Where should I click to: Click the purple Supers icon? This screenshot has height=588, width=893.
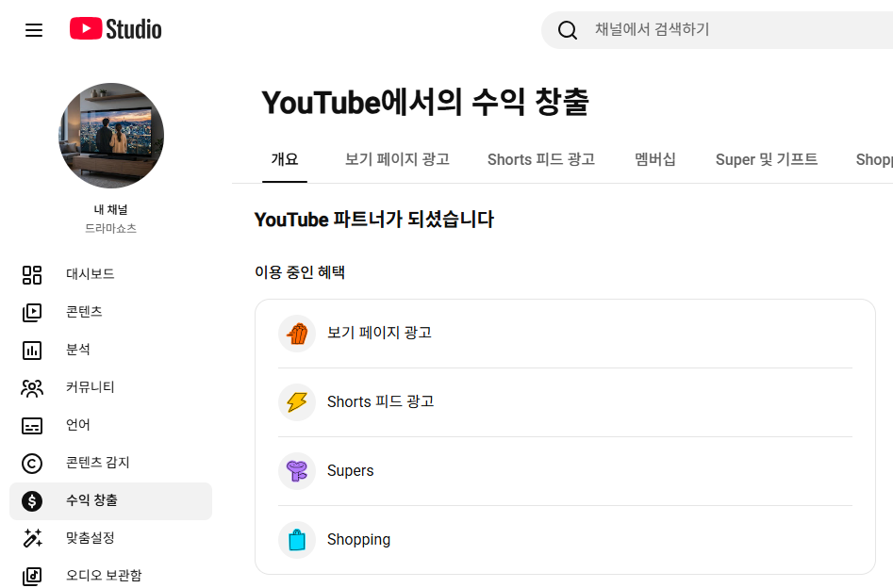[297, 471]
